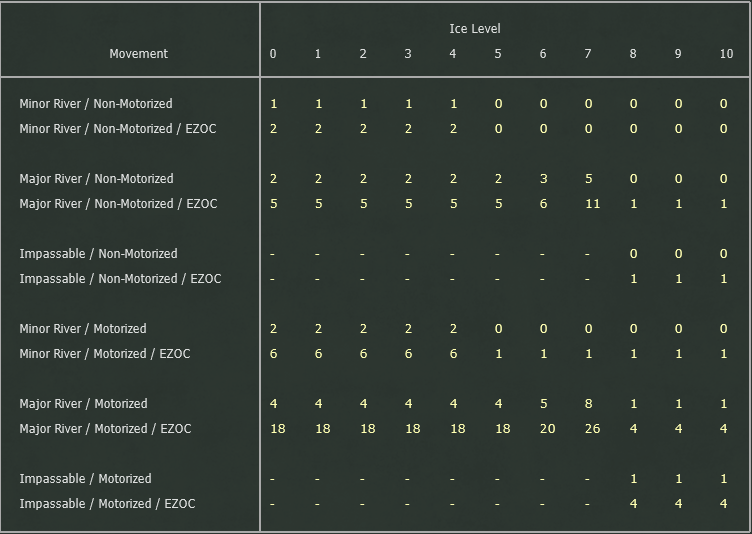Click the "Minor River / Non-Motorized / EZOC" row label
This screenshot has width=752, height=534.
[x=118, y=129]
